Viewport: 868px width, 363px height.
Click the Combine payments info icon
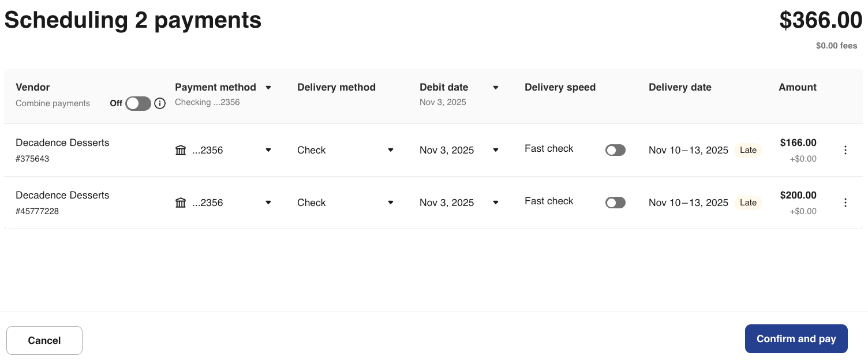click(160, 104)
